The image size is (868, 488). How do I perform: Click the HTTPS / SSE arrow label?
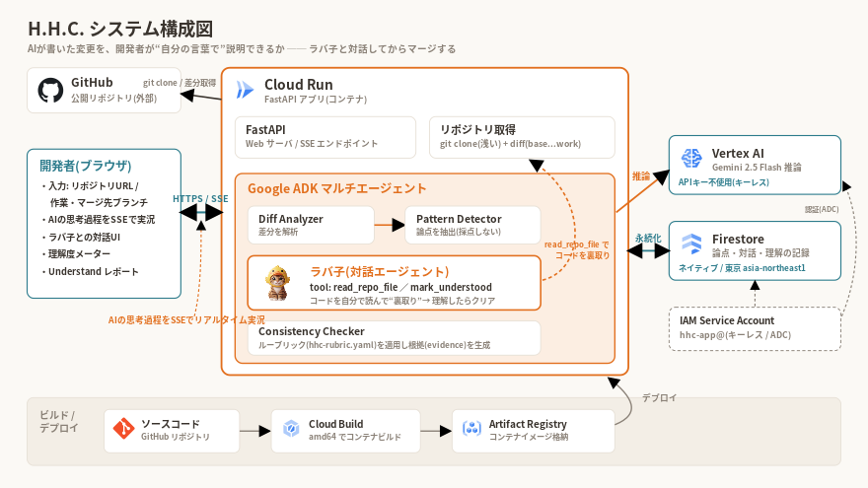coord(200,198)
